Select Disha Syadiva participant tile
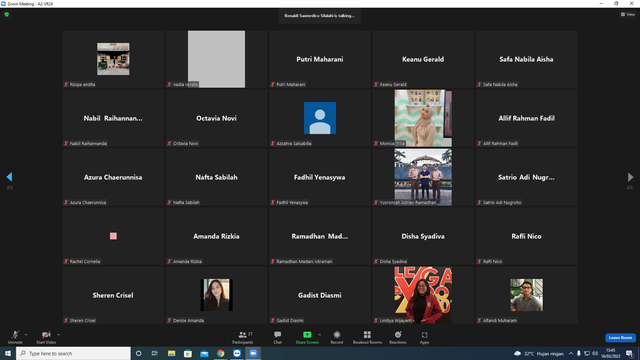 click(x=423, y=236)
